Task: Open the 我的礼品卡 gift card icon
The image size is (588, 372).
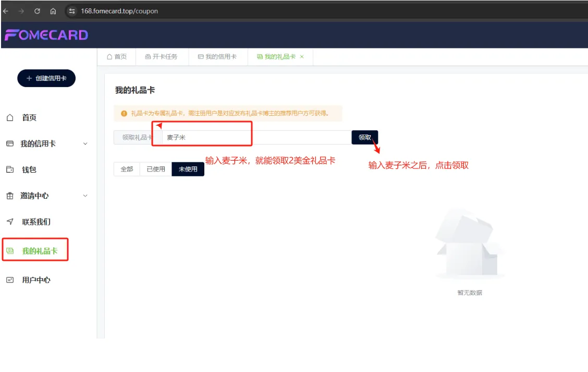Action: click(9, 250)
